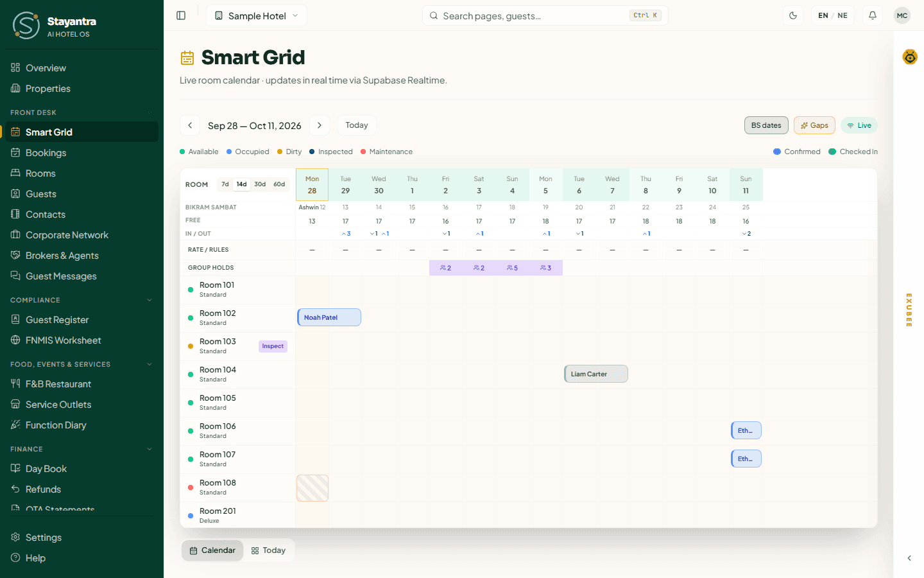Open the Liam Carter booking
The height and width of the screenshot is (578, 924).
[596, 374]
